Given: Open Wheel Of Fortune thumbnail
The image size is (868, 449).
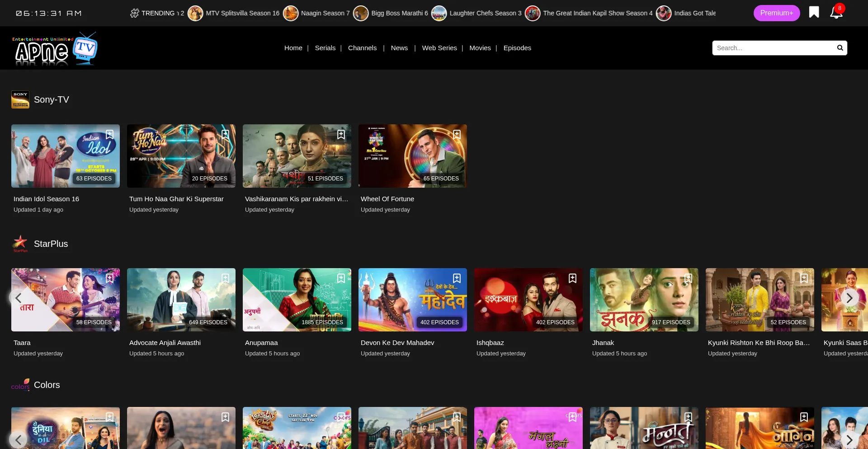Looking at the screenshot, I should tap(413, 156).
